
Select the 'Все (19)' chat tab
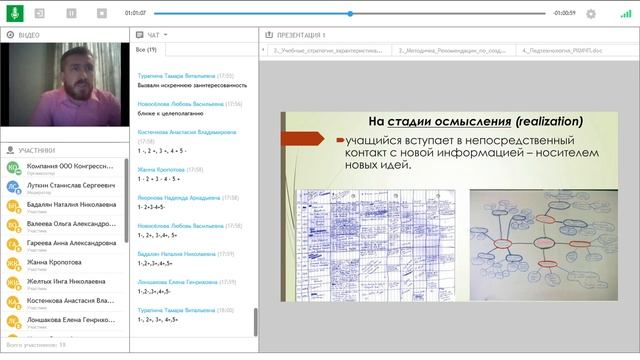tap(146, 49)
